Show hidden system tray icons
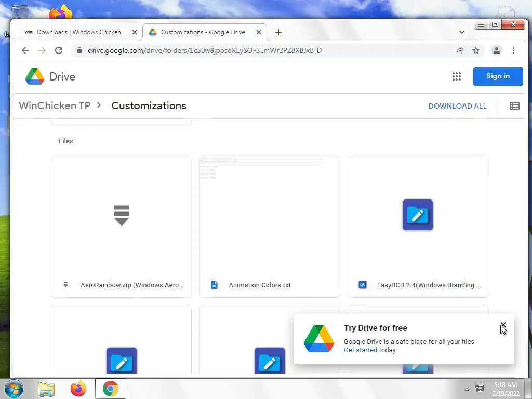 click(x=467, y=389)
